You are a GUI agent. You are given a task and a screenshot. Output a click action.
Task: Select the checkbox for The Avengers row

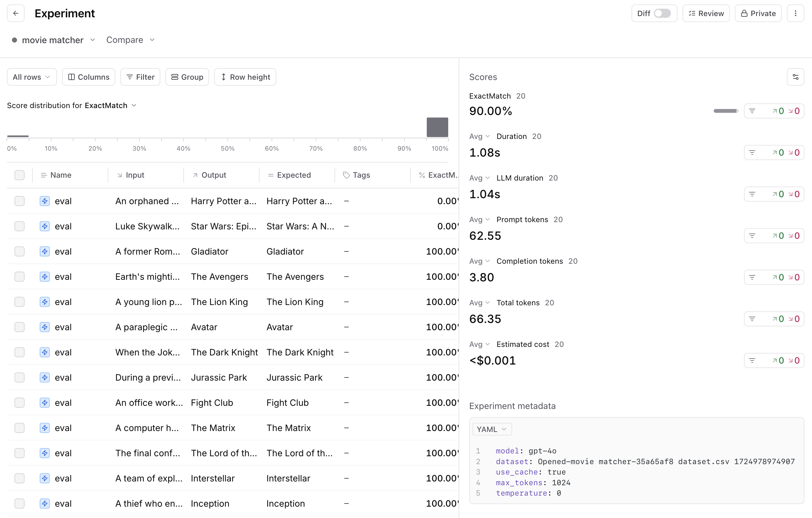pos(20,277)
